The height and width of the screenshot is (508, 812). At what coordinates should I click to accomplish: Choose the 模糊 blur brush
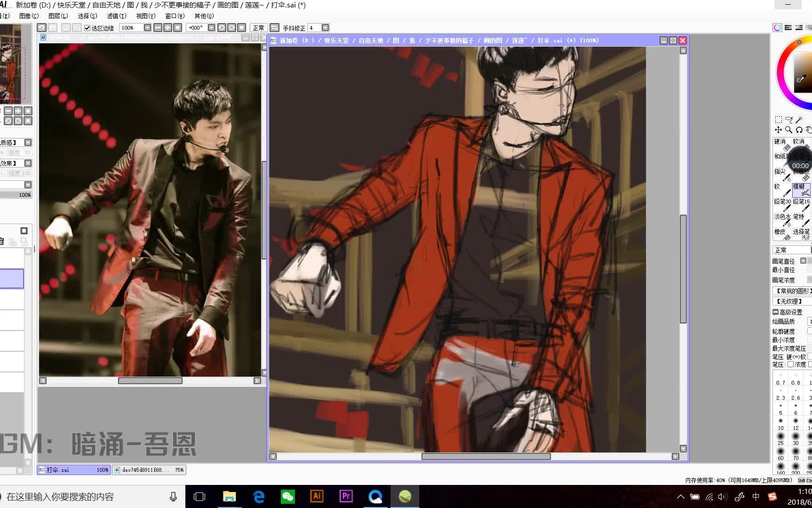coord(801,190)
